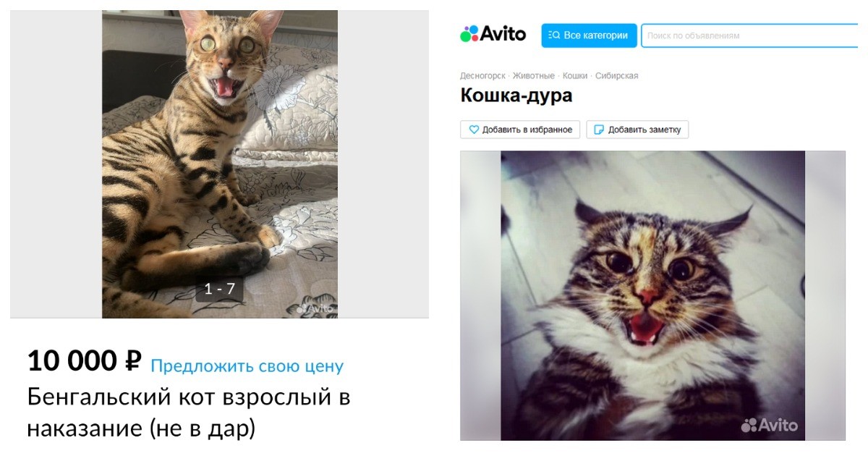Open the Все категории menu button
The height and width of the screenshot is (456, 868).
(589, 35)
